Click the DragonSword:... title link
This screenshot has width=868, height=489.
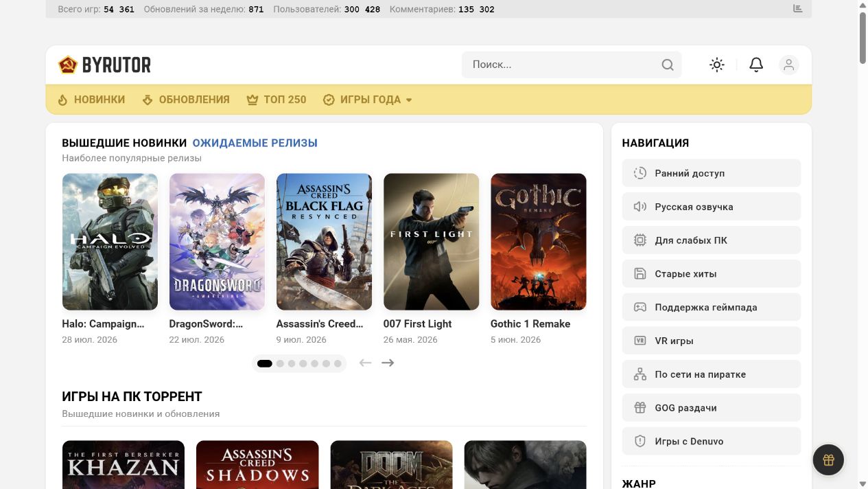click(206, 323)
